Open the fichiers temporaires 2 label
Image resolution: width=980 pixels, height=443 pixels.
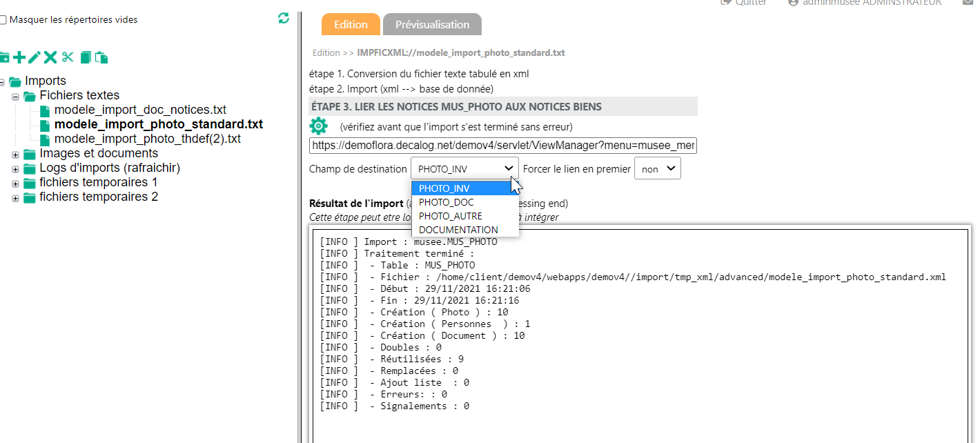point(99,197)
